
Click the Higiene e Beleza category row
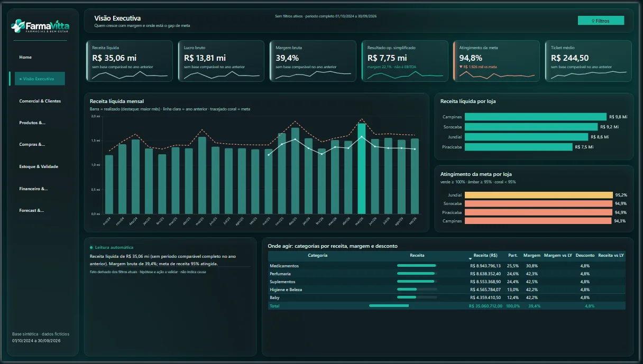click(x=446, y=290)
